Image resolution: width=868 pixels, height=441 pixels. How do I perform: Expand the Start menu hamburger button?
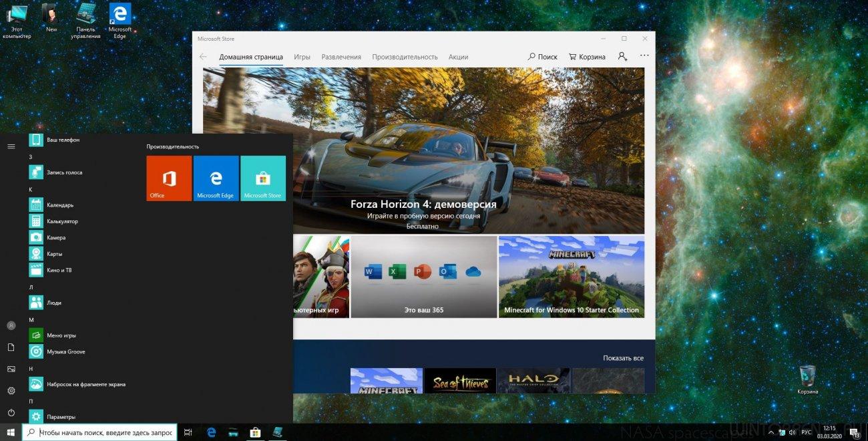click(x=11, y=146)
